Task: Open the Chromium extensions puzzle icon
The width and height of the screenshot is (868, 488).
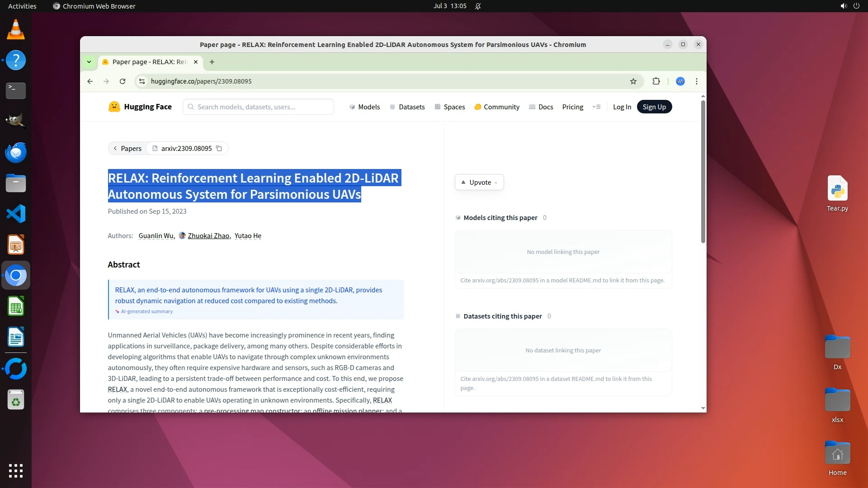Action: (x=656, y=81)
